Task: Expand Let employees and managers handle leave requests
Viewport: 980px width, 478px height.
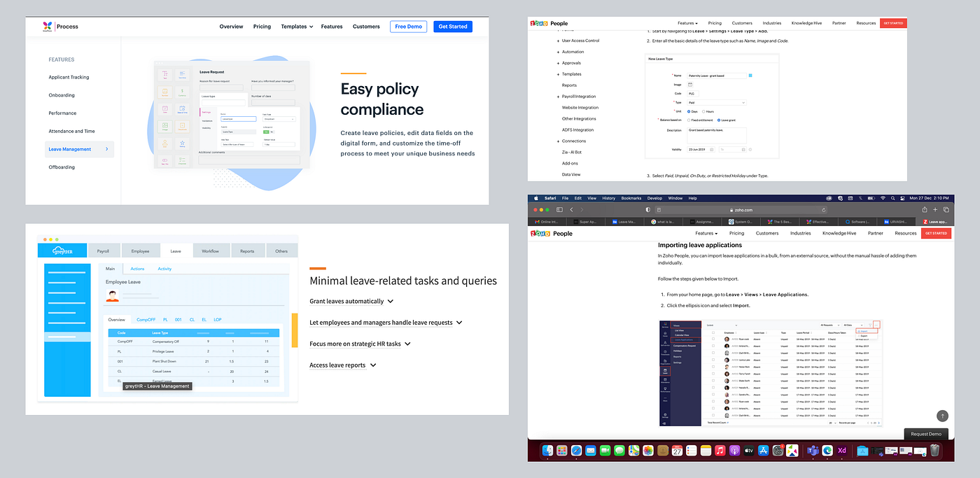Action: click(386, 323)
